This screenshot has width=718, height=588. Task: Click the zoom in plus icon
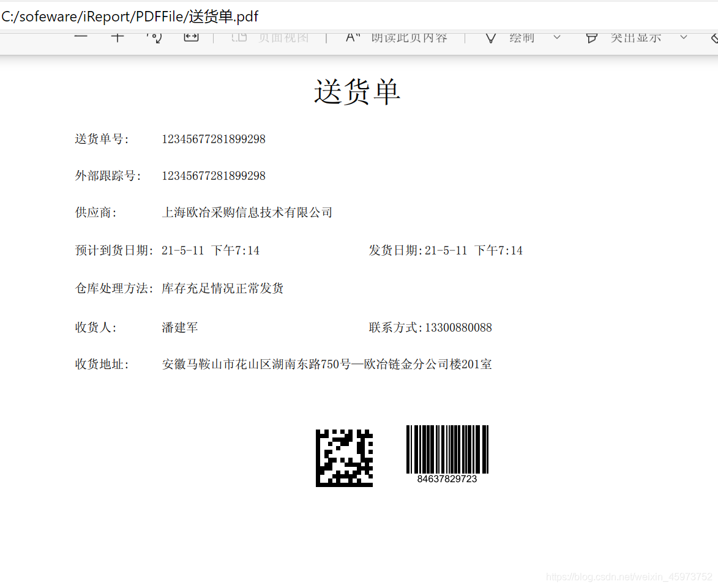(118, 37)
